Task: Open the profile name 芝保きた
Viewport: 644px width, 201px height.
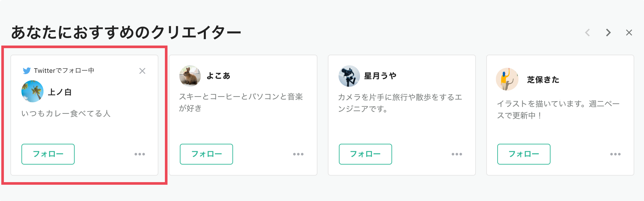Action: point(543,80)
